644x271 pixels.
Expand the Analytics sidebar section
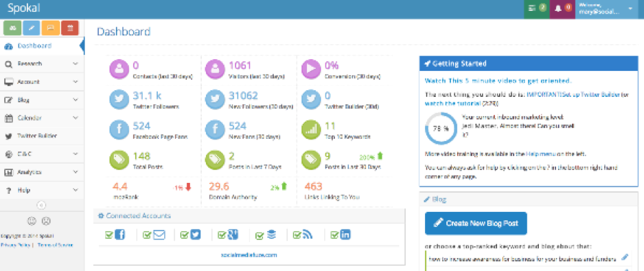[42, 173]
